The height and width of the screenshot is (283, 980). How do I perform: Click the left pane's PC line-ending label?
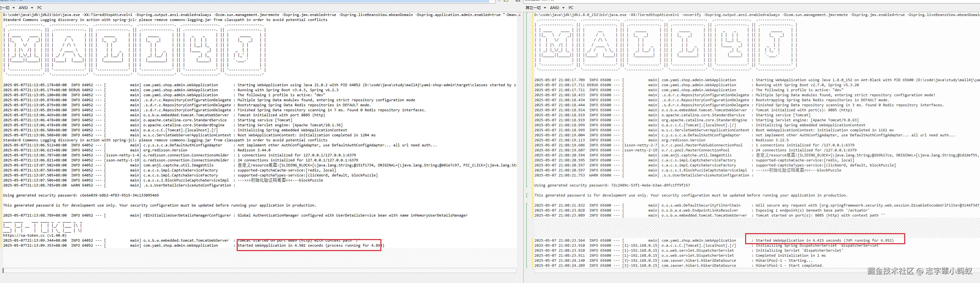(39, 8)
